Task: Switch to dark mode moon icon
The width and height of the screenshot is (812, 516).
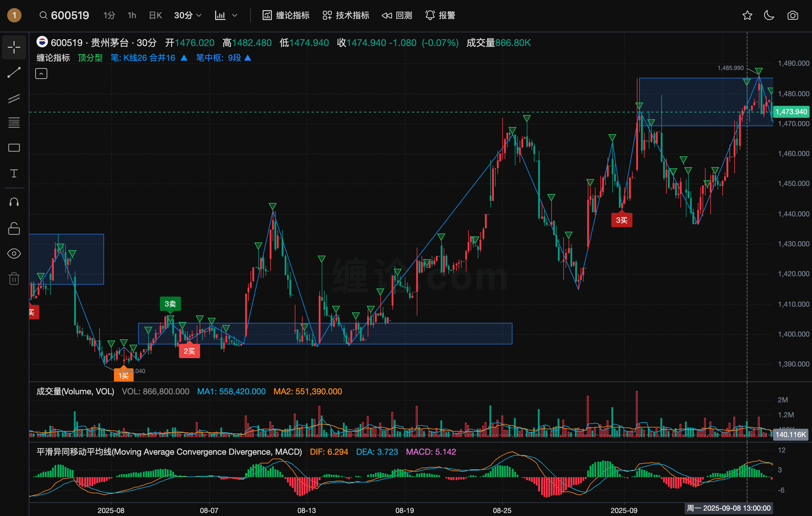Action: (769, 16)
